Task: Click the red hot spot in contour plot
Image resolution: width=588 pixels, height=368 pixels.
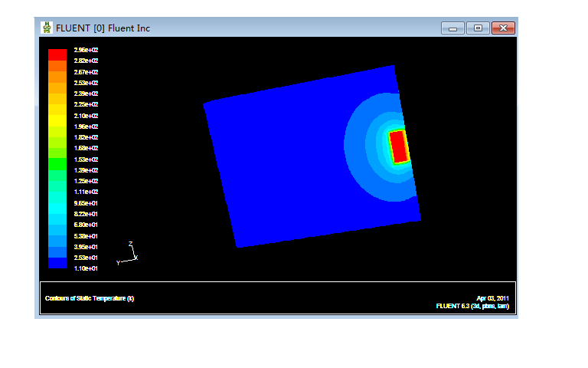Action: pyautogui.click(x=398, y=146)
